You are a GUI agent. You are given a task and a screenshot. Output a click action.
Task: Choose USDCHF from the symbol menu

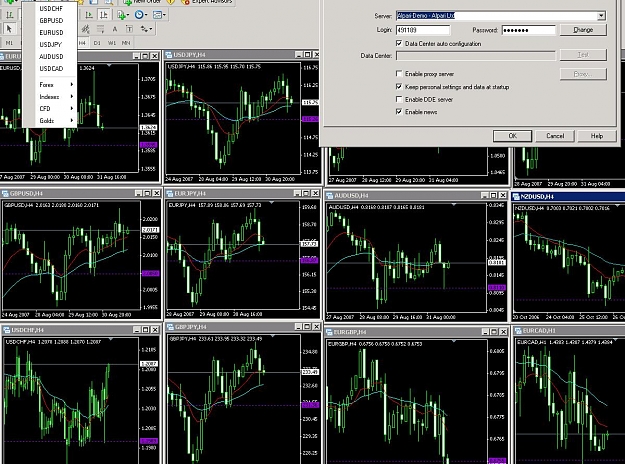(50, 8)
